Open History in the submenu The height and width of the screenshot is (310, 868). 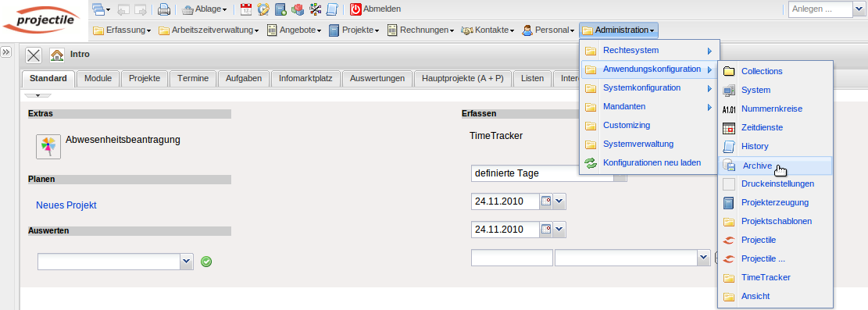(776, 146)
